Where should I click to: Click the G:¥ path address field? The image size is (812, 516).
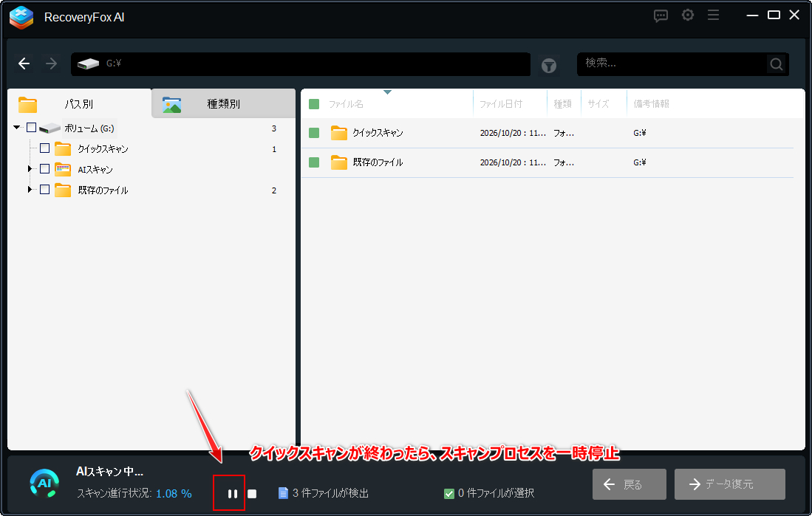tap(301, 63)
